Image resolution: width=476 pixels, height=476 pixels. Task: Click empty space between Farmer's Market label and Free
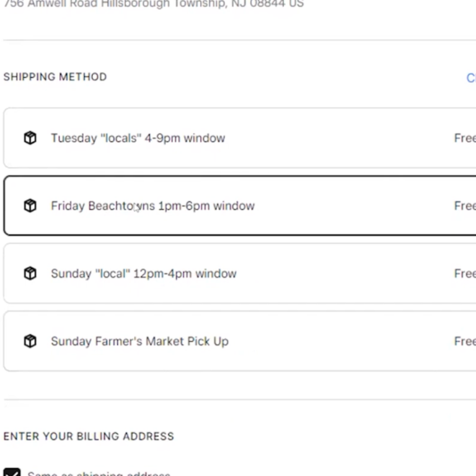(342, 342)
